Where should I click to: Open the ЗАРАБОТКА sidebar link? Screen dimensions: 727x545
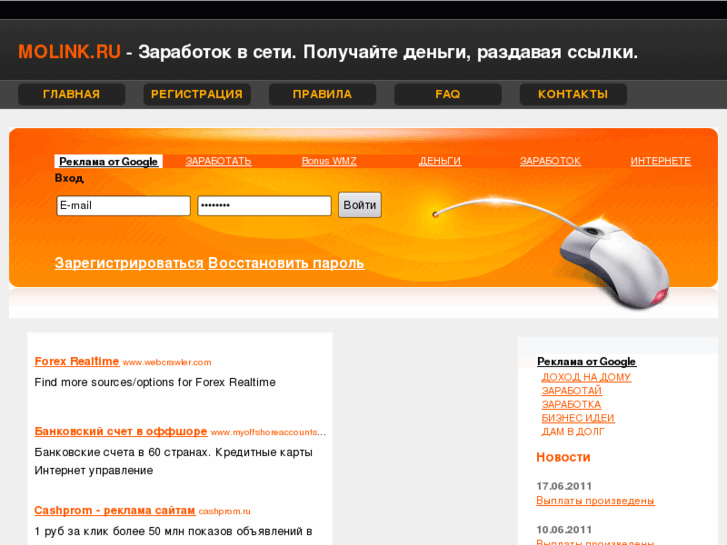click(x=571, y=404)
